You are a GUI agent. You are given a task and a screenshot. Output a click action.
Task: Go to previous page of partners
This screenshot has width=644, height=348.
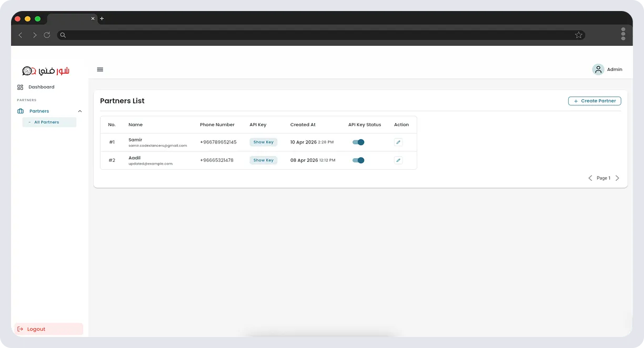coord(590,178)
